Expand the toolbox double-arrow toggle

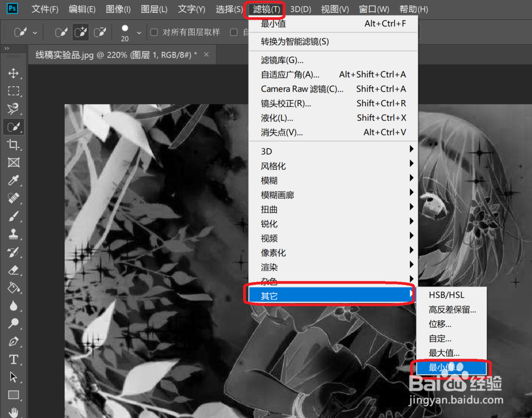(6, 48)
